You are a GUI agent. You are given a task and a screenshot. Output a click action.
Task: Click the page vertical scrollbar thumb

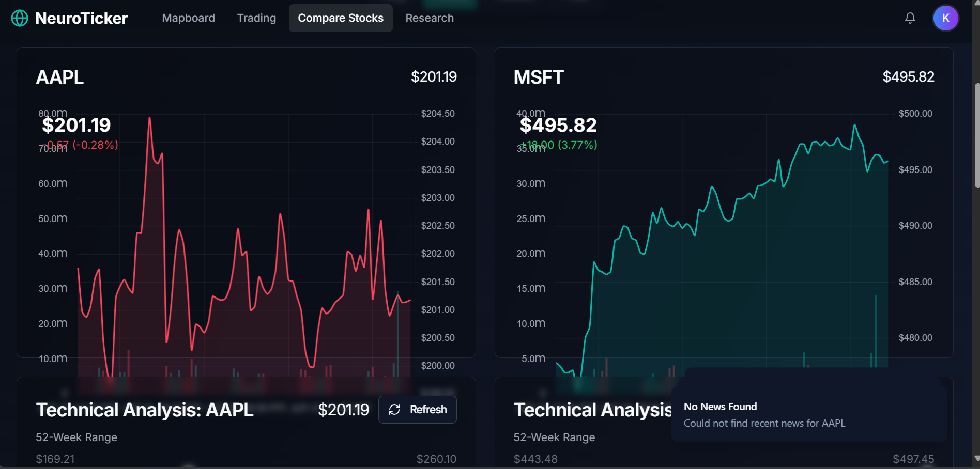[976, 135]
